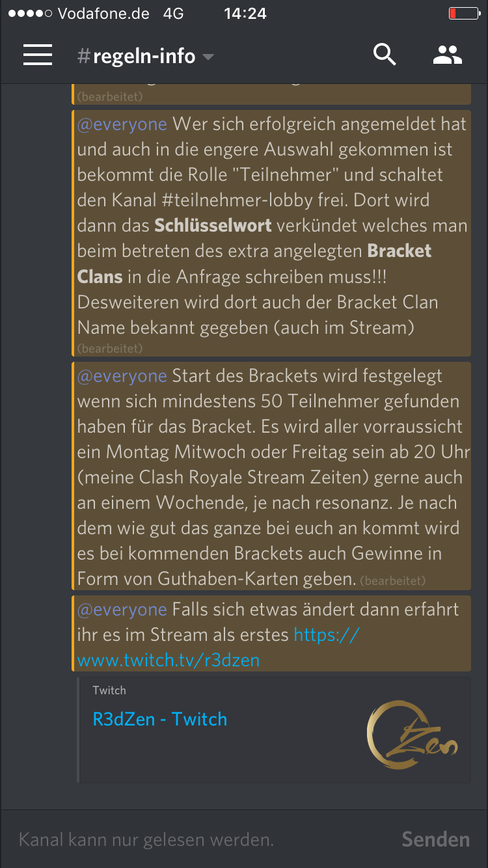Show the channel members list icon
Viewport: 488px width, 868px height.
448,55
